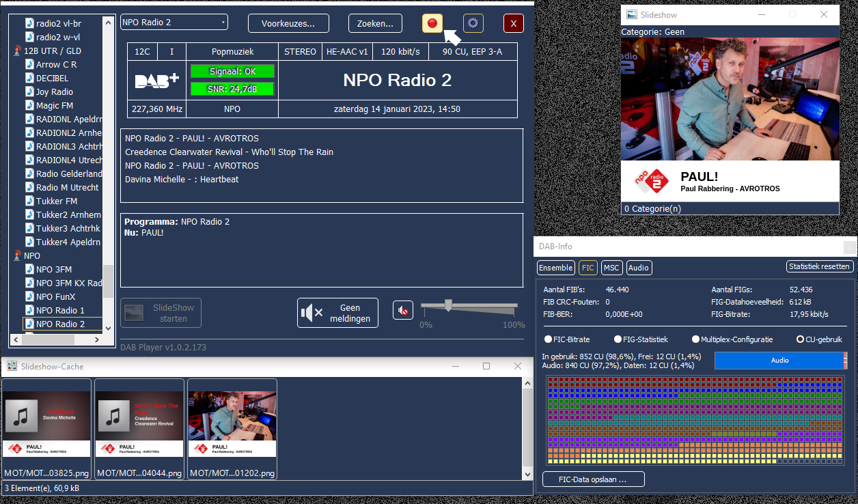Click the 12B UTR / GLD antenna icon
This screenshot has width=858, height=504.
coord(17,51)
